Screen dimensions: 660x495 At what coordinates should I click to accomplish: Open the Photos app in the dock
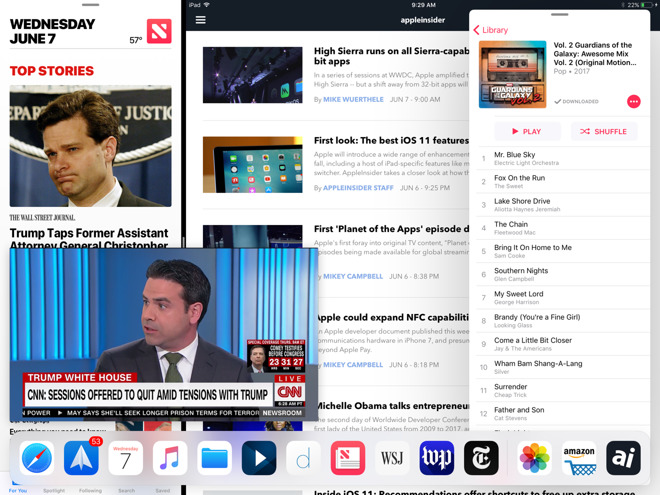pyautogui.click(x=535, y=458)
